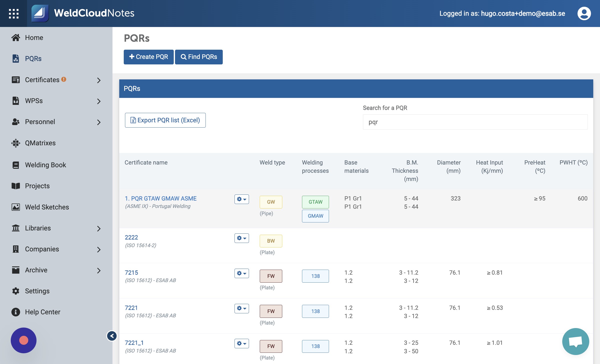The image size is (600, 364).
Task: Open gear dropdown for PQR 7221
Action: pos(241,309)
